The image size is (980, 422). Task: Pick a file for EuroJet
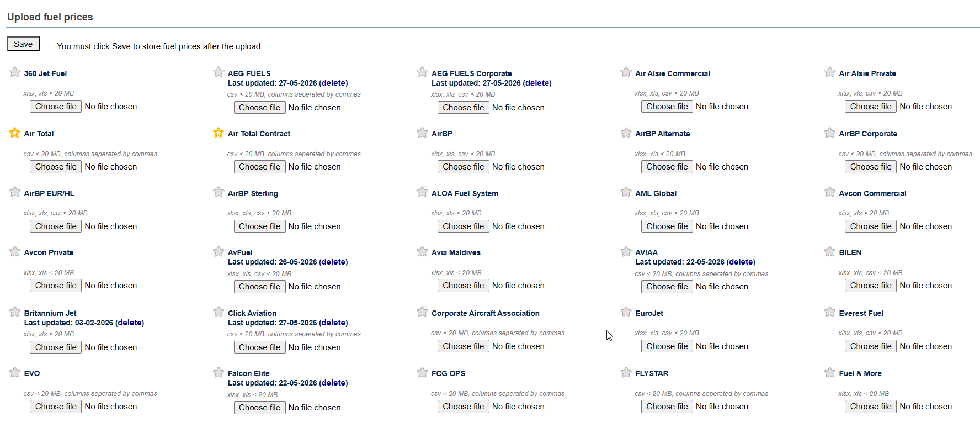(667, 346)
